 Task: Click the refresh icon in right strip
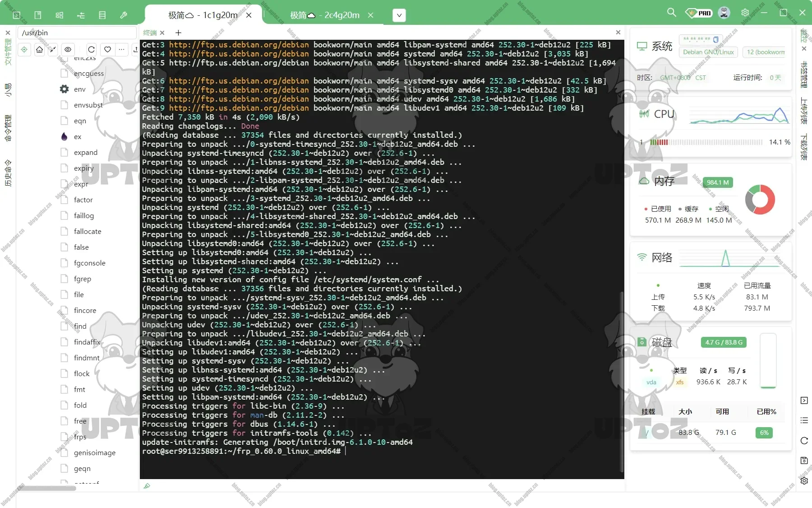pyautogui.click(x=804, y=441)
